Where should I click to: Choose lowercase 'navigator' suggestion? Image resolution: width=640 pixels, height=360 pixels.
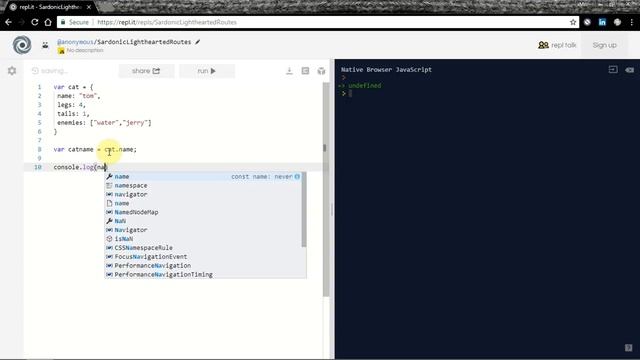tap(204, 194)
